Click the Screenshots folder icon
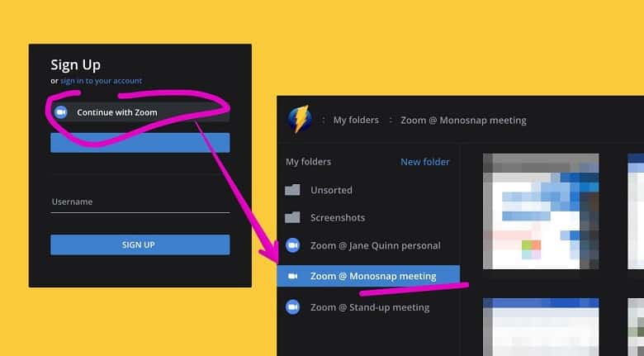644x356 pixels. 292,217
